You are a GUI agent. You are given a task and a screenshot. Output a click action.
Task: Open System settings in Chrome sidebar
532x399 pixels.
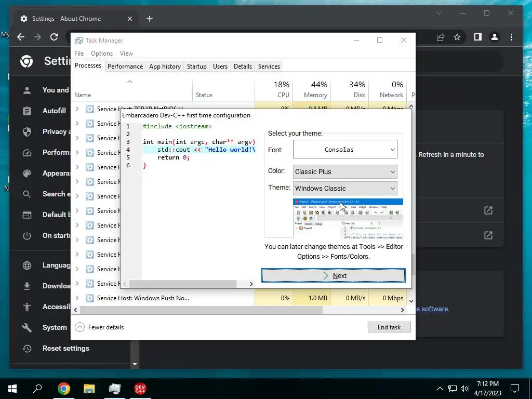pyautogui.click(x=55, y=328)
